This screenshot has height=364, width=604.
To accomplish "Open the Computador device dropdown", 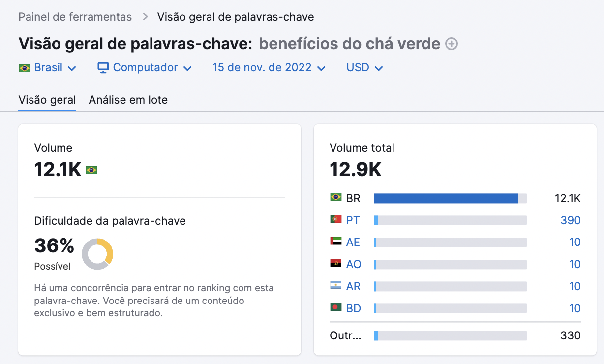I will [x=146, y=67].
